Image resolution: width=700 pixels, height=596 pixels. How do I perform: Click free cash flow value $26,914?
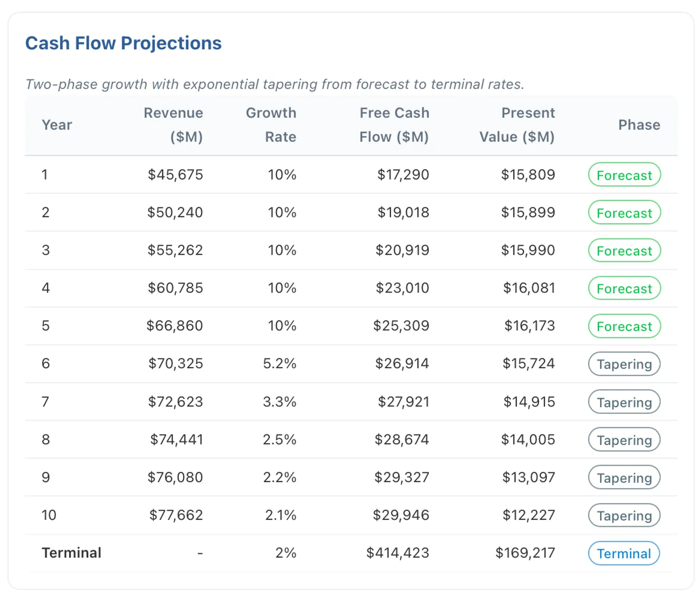402,364
